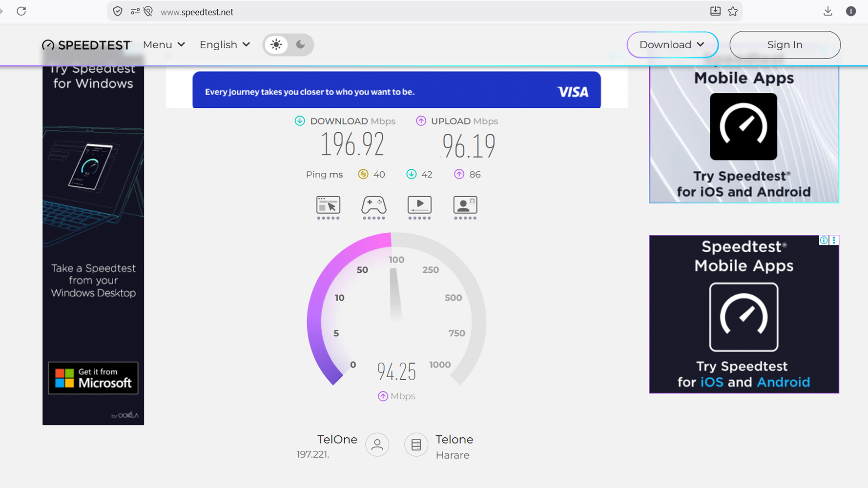Click the TelOne provider name

click(337, 440)
